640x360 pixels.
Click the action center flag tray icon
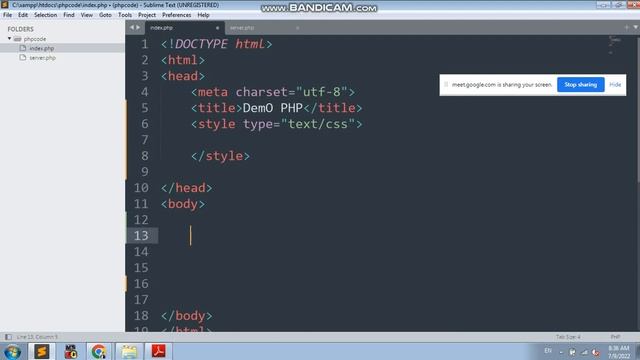[572, 352]
